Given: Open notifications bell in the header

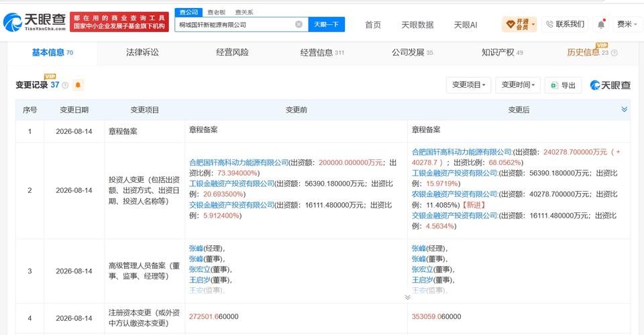Looking at the screenshot, I should [x=601, y=25].
